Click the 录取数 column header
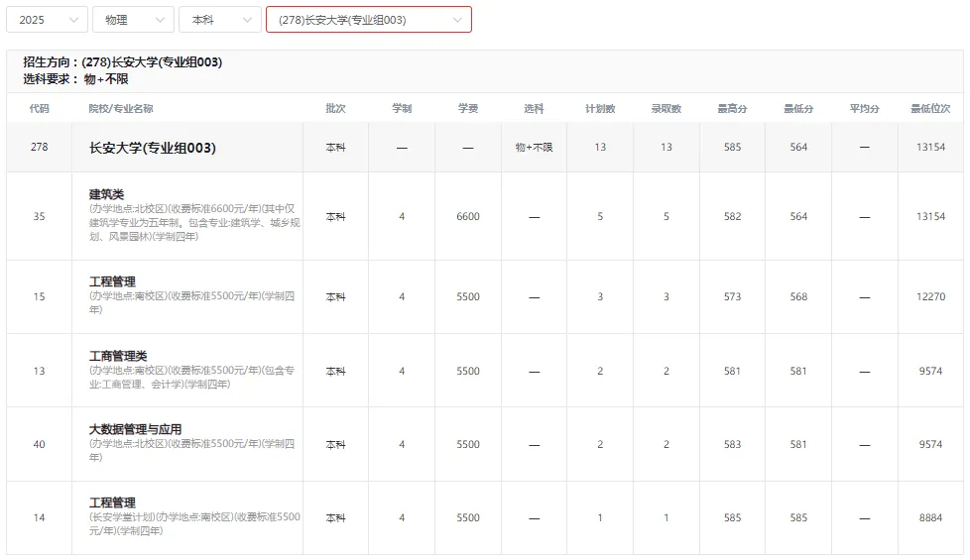 [x=667, y=109]
